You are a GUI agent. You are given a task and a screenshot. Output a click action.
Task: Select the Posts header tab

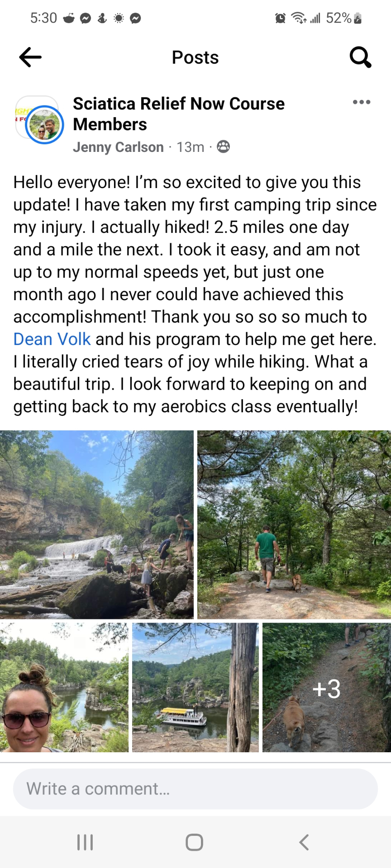(x=195, y=57)
